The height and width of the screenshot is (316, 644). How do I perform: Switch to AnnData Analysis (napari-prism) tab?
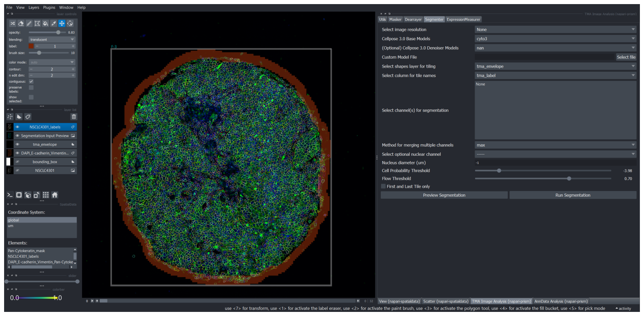561,301
